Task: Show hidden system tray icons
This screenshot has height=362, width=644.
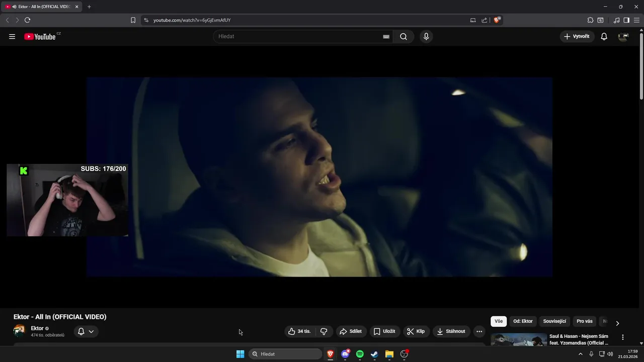Action: 580,354
